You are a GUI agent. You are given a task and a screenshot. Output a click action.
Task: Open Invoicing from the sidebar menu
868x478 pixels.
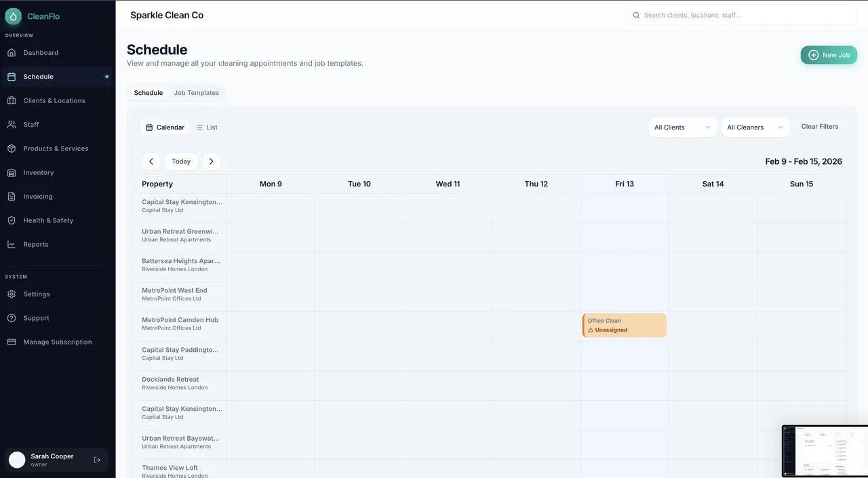pos(38,197)
